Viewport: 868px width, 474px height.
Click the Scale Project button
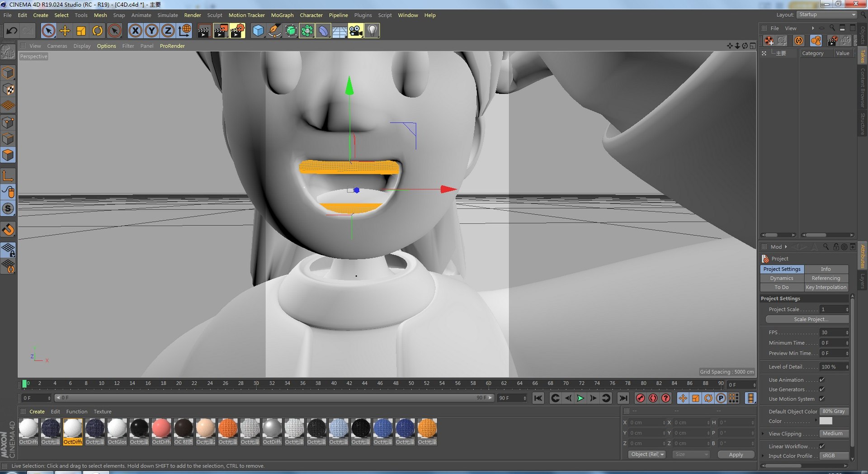click(807, 319)
